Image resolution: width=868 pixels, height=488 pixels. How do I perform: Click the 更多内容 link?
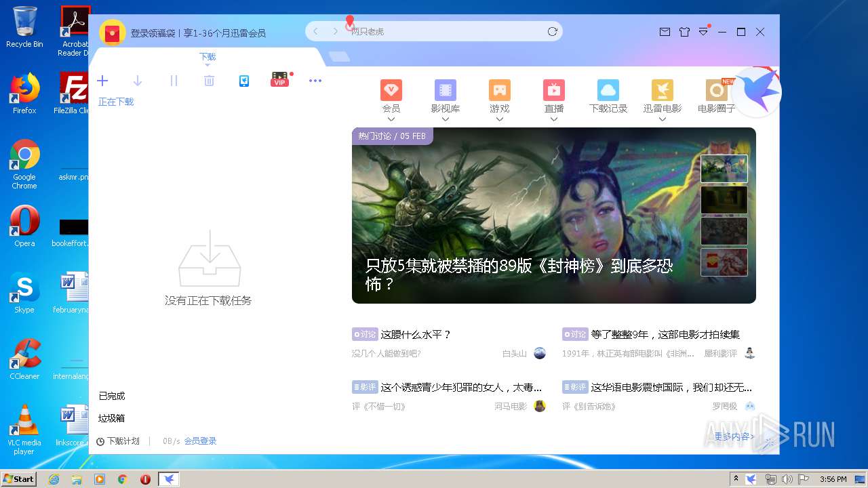click(734, 436)
